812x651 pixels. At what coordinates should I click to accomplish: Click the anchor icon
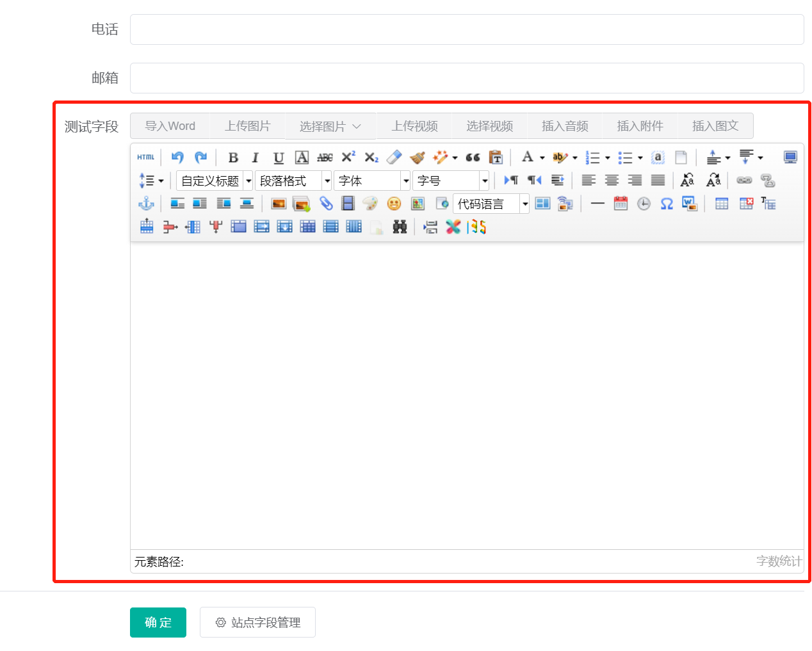pos(146,204)
